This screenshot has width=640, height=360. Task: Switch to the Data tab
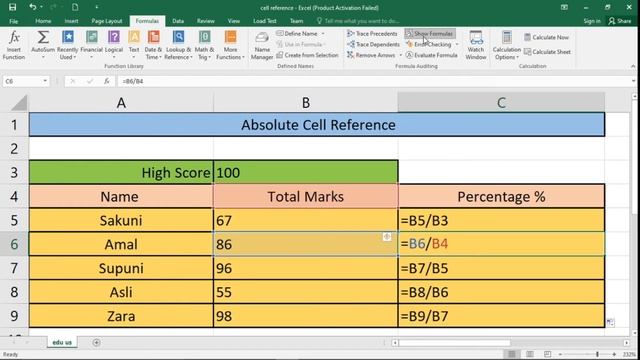pyautogui.click(x=178, y=21)
